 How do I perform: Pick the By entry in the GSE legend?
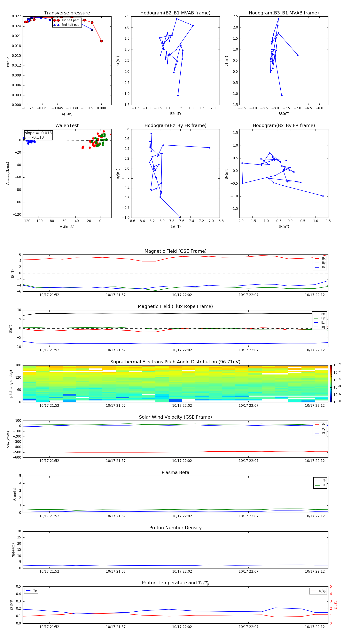click(320, 263)
